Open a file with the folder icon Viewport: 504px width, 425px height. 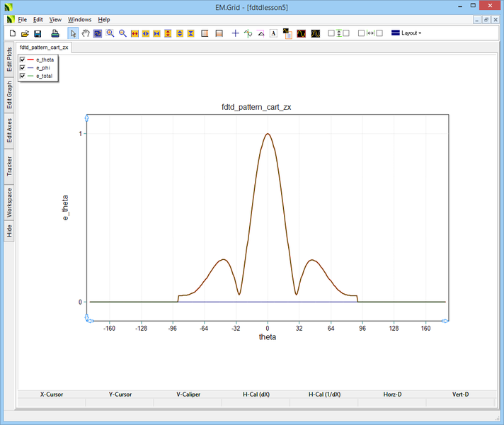point(25,33)
